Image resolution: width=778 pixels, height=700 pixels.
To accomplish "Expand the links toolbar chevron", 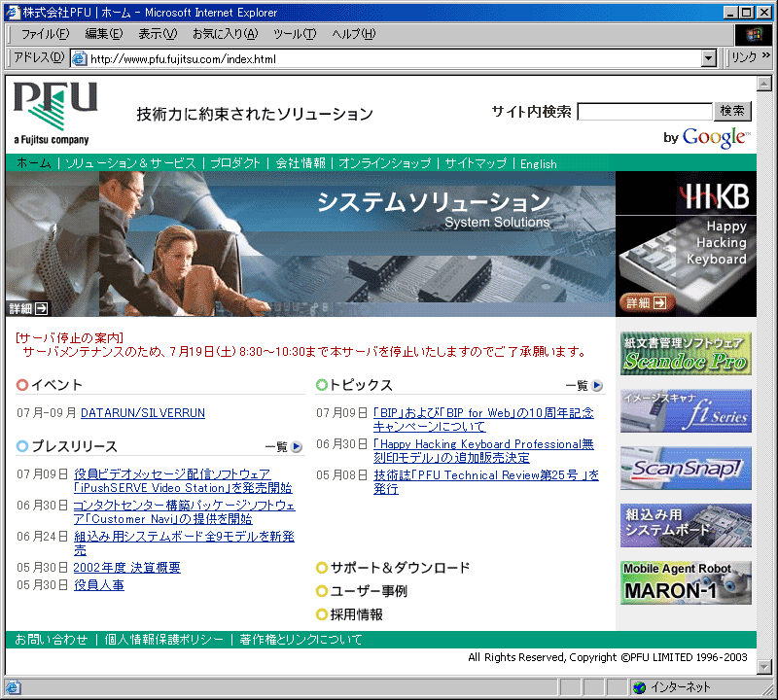I will point(766,54).
